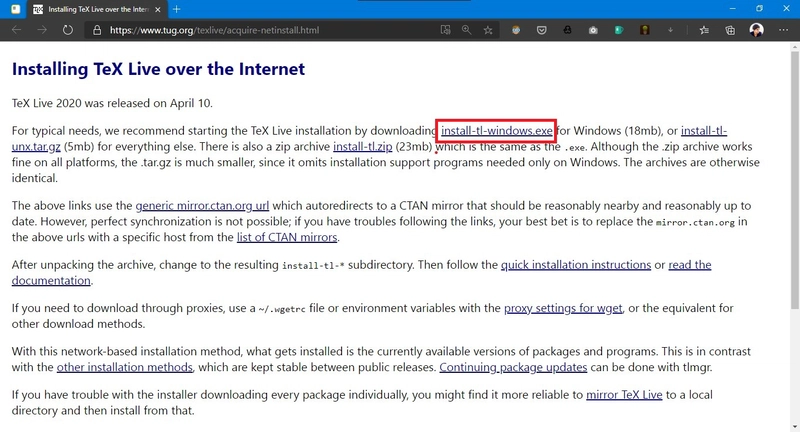Click the scrollbar up arrow
Image resolution: width=800 pixels, height=432 pixels.
(795, 47)
